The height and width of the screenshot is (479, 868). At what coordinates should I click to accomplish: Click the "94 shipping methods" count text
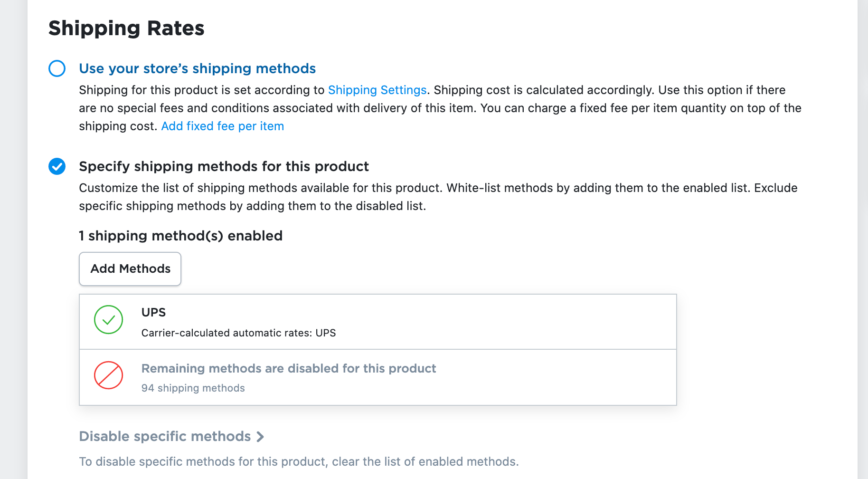[x=193, y=388]
